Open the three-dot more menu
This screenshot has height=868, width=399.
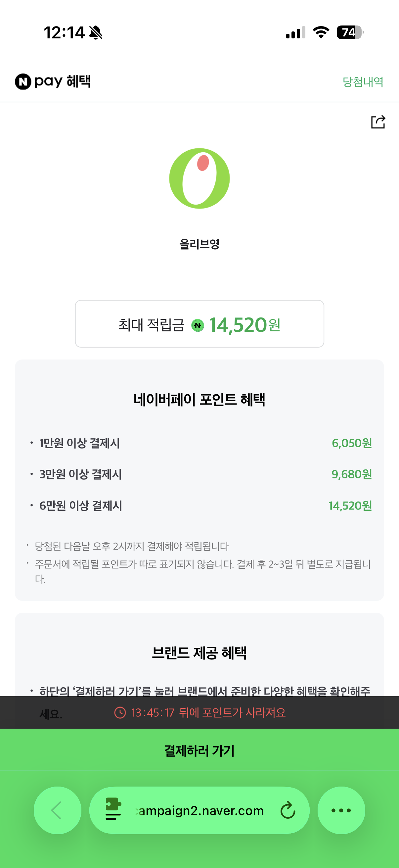click(341, 810)
